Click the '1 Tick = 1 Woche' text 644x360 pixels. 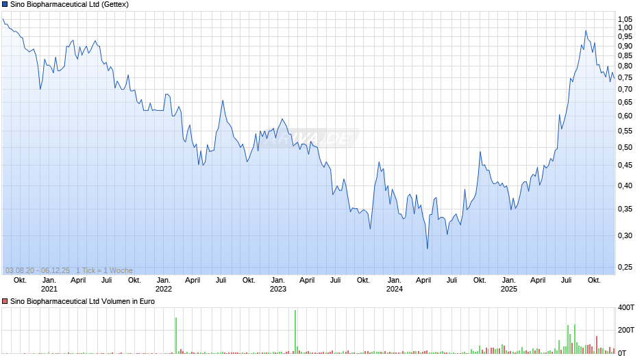pos(104,270)
